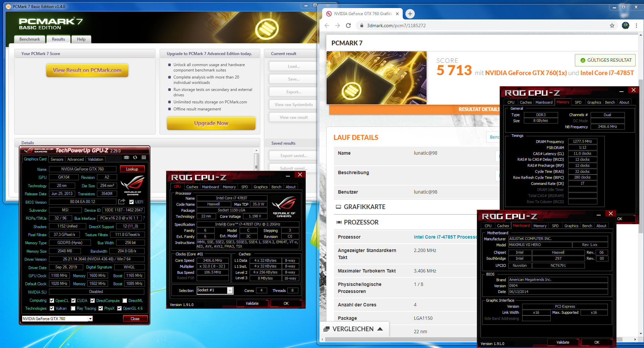Toggle the DirectCompute checkbox
The image size is (644, 348).
click(x=93, y=301)
